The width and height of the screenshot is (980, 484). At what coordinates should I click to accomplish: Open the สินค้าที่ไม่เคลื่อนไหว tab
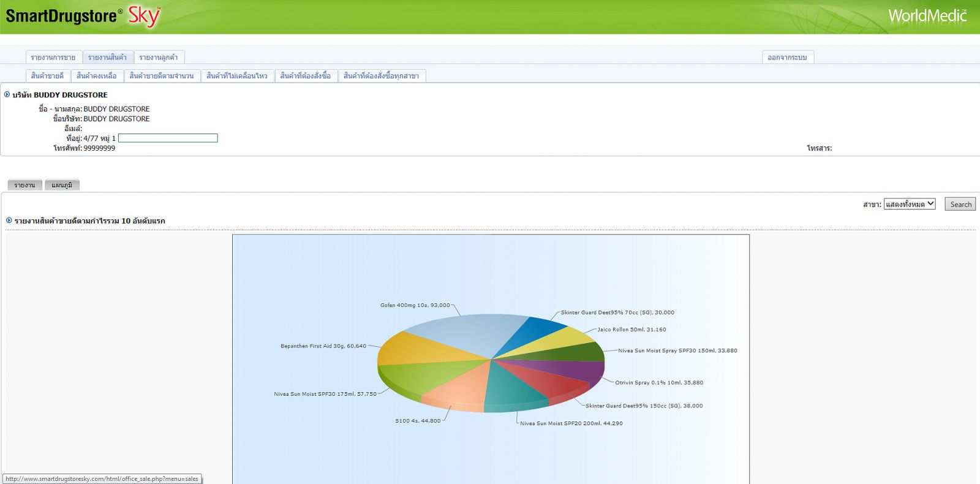coord(237,76)
